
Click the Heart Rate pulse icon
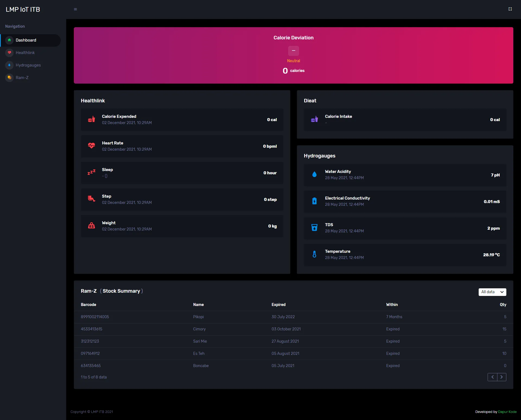coord(91,146)
